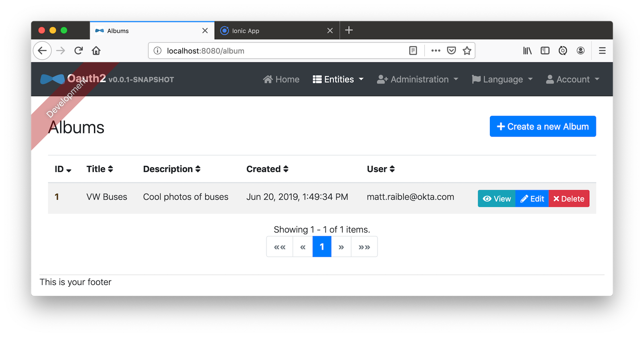Image resolution: width=644 pixels, height=337 pixels.
Task: Switch to the Ionic App tab
Action: [x=274, y=31]
